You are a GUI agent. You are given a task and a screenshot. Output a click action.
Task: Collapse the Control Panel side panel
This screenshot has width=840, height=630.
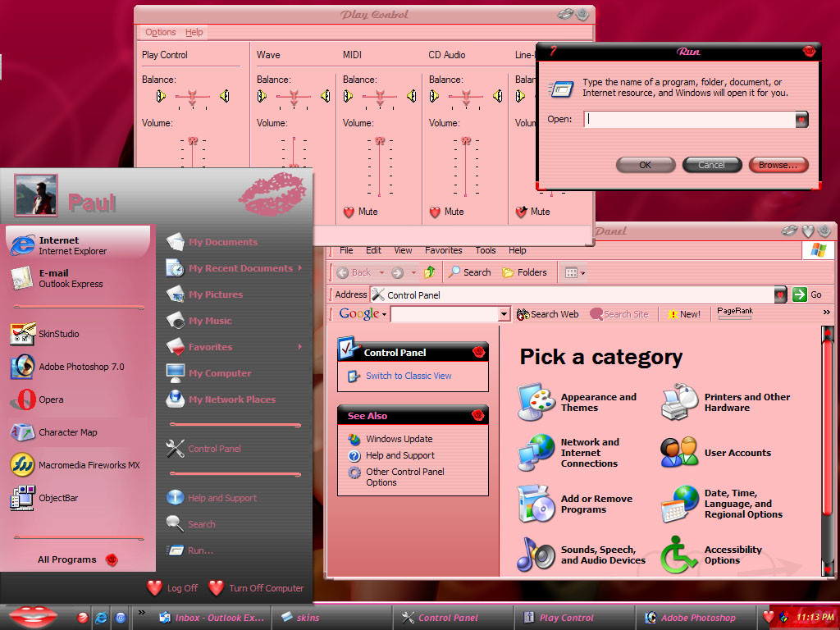[478, 352]
